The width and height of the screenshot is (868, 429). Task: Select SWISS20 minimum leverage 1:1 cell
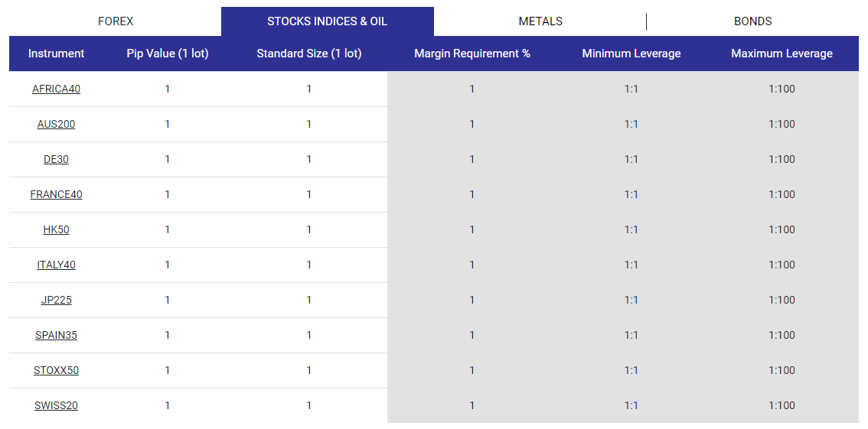coord(631,406)
